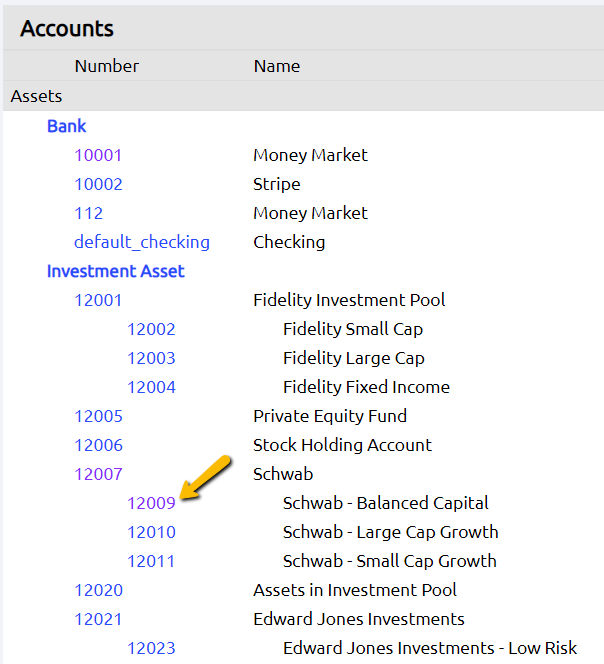
Task: Open the Bank account category link
Action: [x=66, y=126]
